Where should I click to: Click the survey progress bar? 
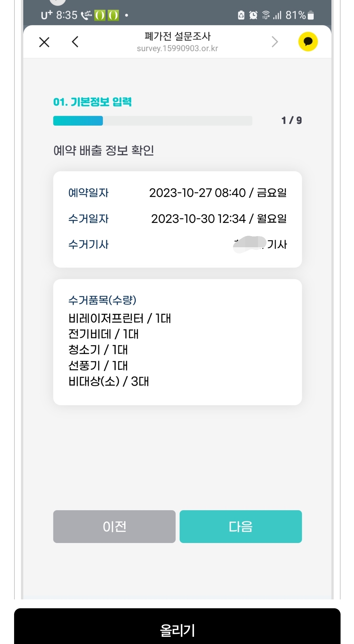coord(152,121)
